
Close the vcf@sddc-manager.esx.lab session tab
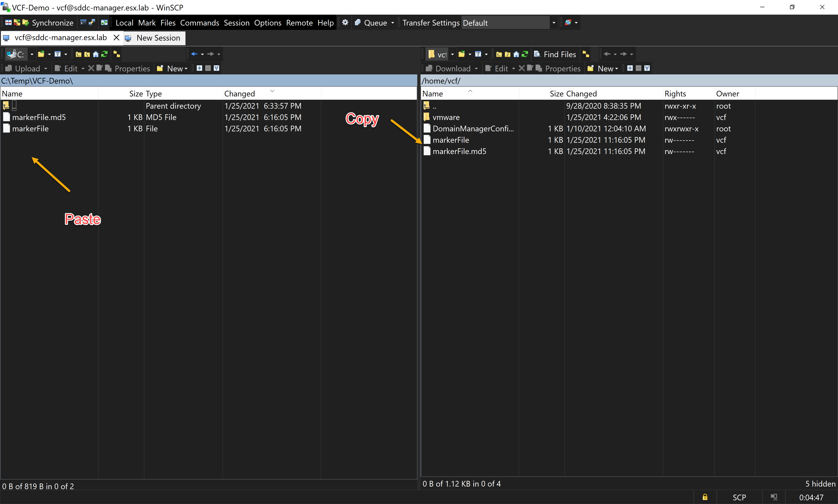pyautogui.click(x=117, y=38)
